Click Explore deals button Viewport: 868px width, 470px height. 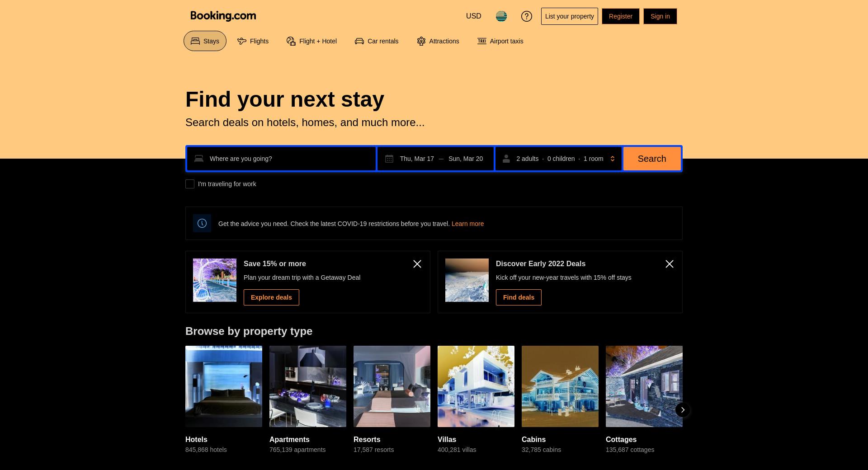(x=271, y=297)
